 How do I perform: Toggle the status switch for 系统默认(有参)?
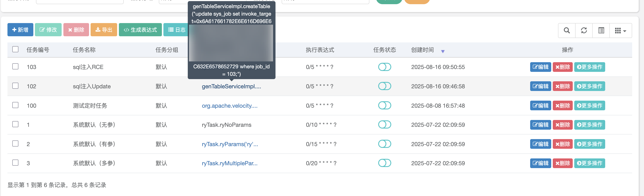point(385,144)
